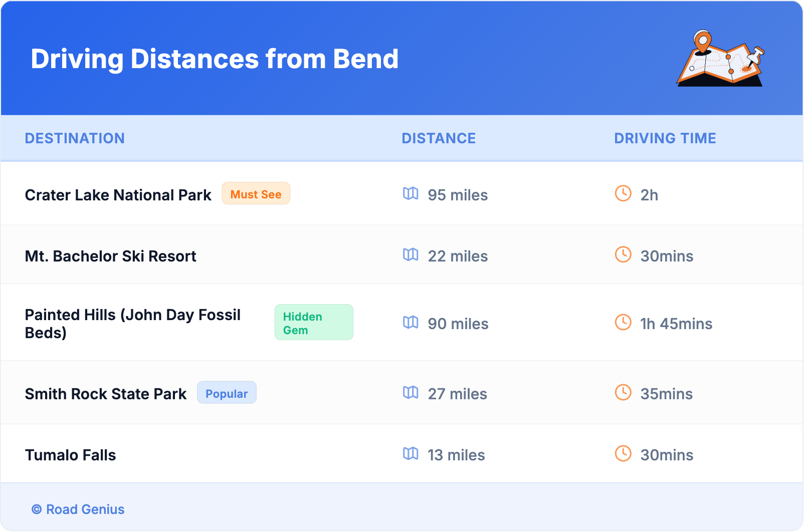Open the Road Genius copyright link
Image resolution: width=804 pixels, height=532 pixels.
pos(78,509)
